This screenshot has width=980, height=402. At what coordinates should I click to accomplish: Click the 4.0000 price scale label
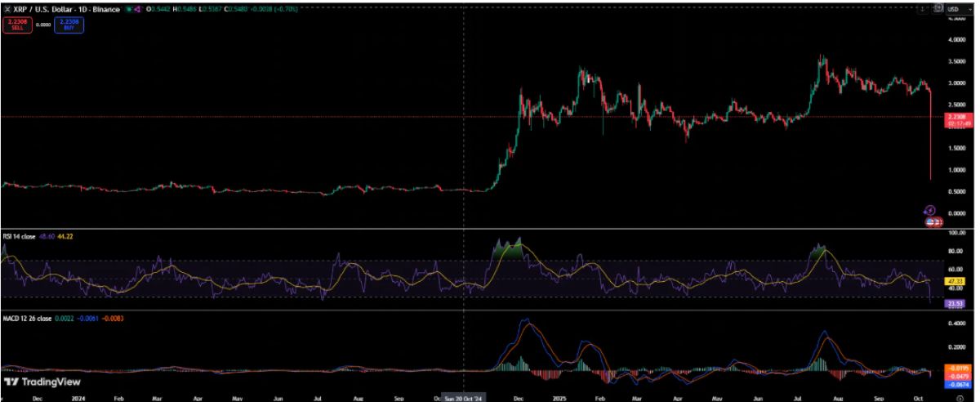point(956,39)
